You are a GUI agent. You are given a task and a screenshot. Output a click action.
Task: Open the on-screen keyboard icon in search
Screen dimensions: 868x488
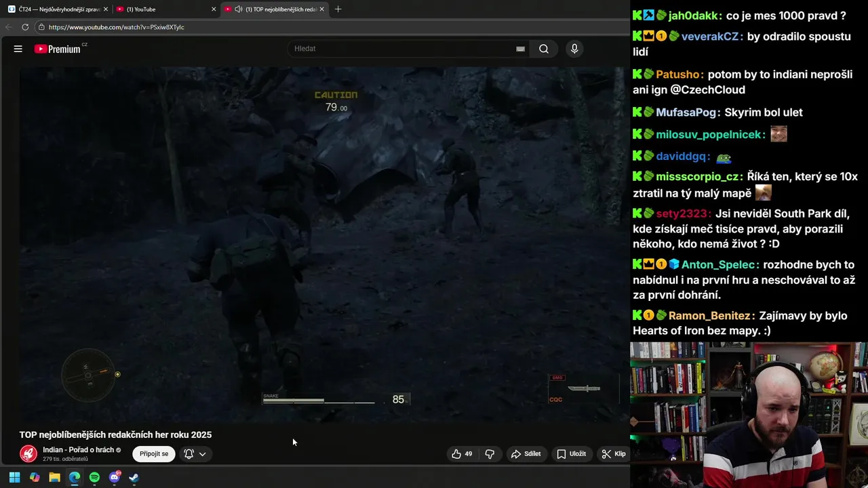(x=520, y=49)
